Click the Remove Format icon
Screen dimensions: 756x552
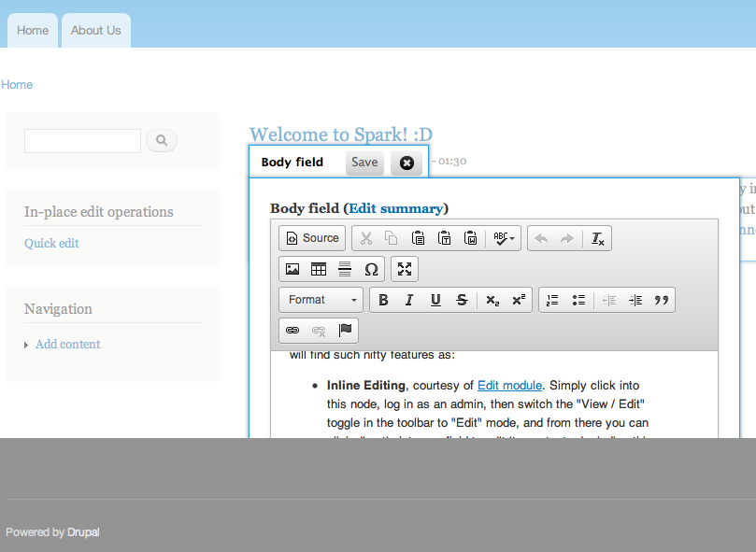click(597, 238)
